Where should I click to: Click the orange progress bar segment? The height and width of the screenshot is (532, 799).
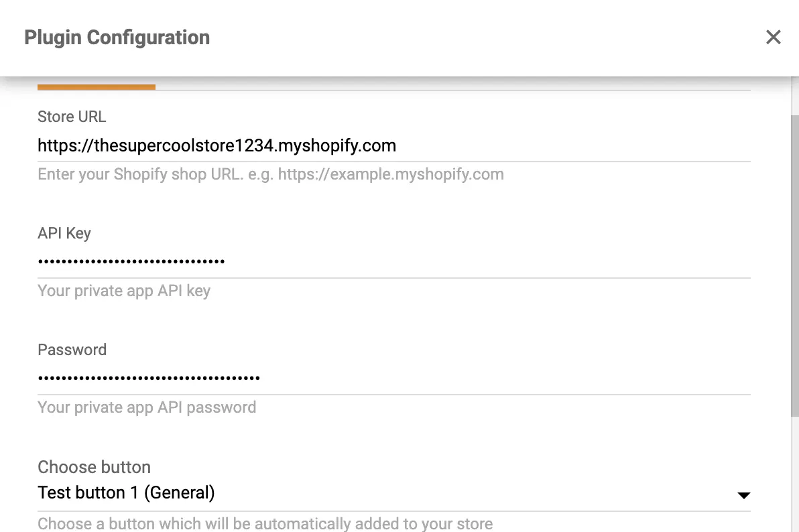97,87
